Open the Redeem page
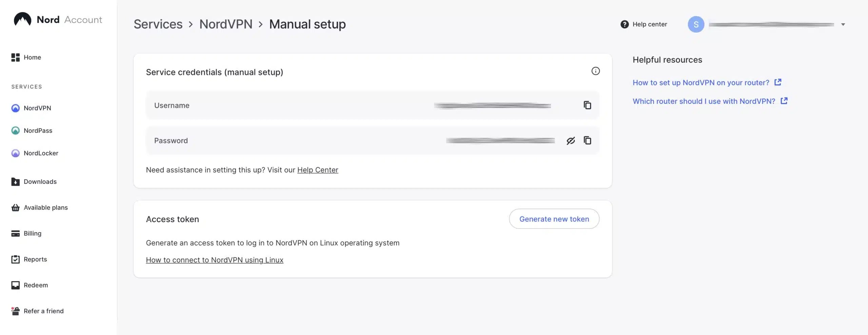 coord(36,285)
